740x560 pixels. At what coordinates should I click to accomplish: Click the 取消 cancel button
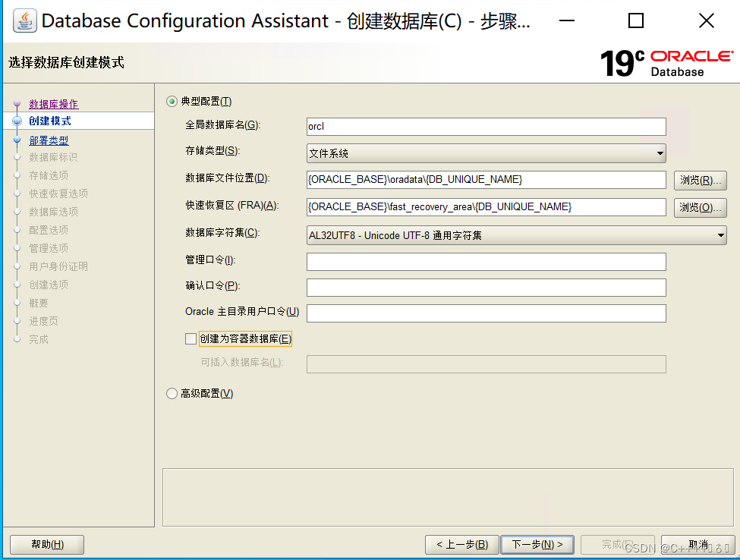[698, 545]
